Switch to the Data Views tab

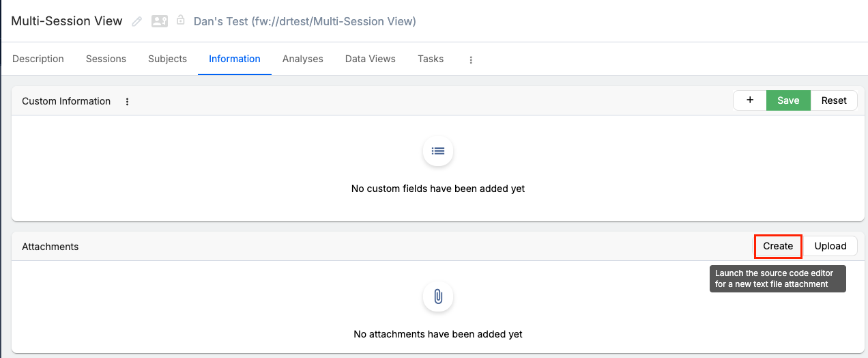[370, 59]
